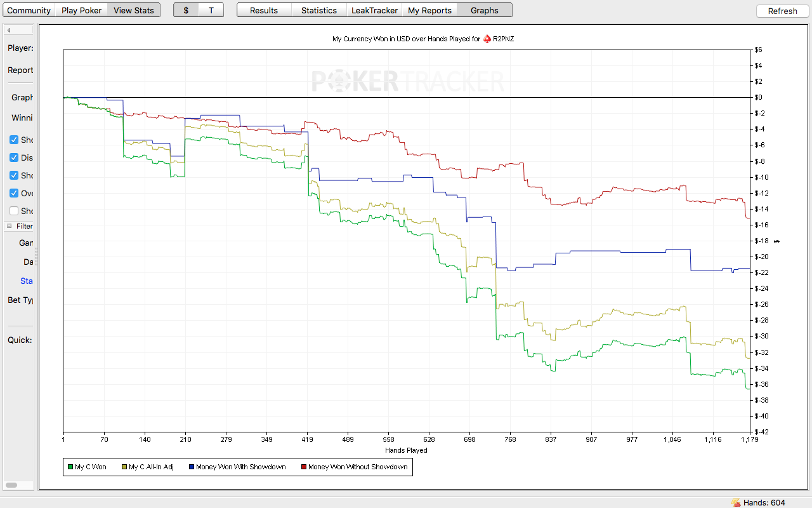Click green My C Won legend swatch
The image size is (812, 508).
coord(70,467)
